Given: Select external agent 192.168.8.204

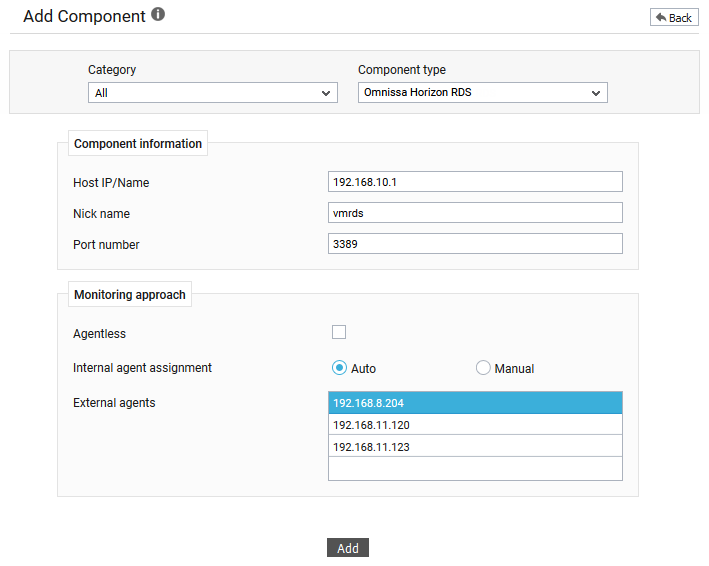Looking at the screenshot, I should 475,403.
